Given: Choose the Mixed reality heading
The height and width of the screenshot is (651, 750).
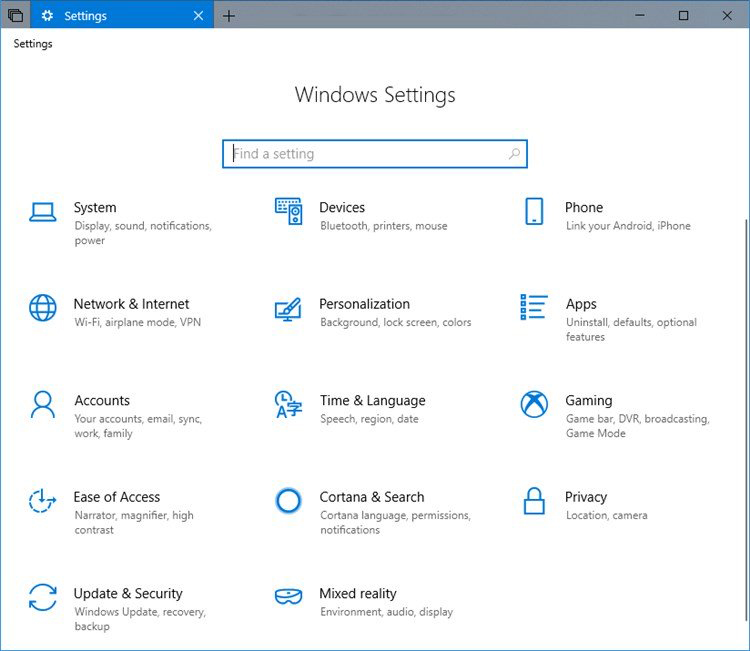Looking at the screenshot, I should point(358,594).
